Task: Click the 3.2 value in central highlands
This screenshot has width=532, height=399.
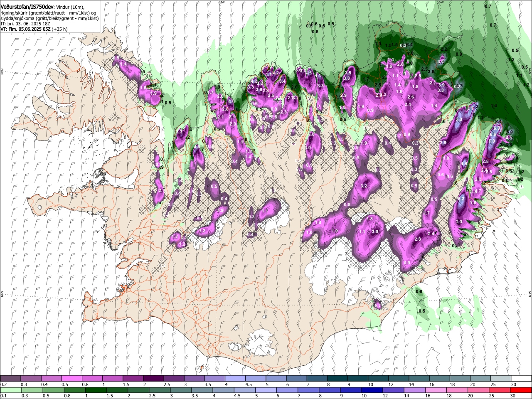Action: pos(364,186)
